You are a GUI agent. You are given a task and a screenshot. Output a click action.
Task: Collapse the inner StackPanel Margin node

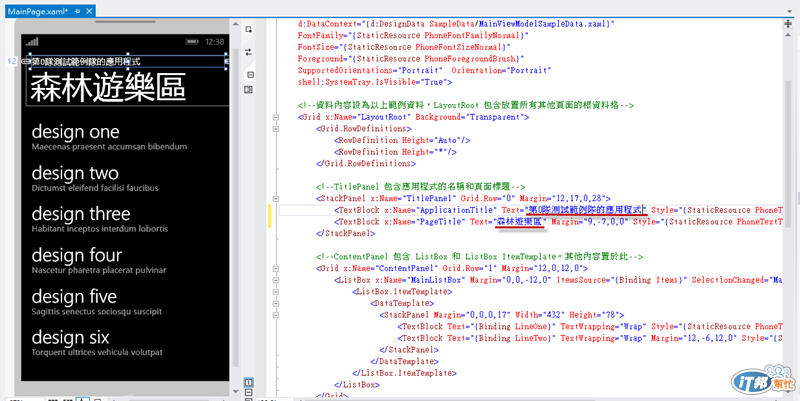[x=276, y=315]
